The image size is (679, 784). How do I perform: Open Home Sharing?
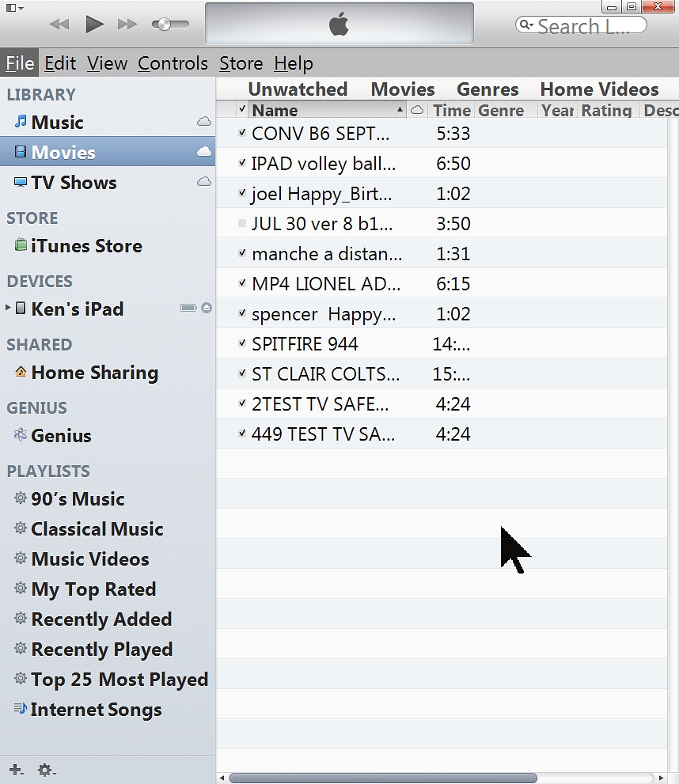108,372
